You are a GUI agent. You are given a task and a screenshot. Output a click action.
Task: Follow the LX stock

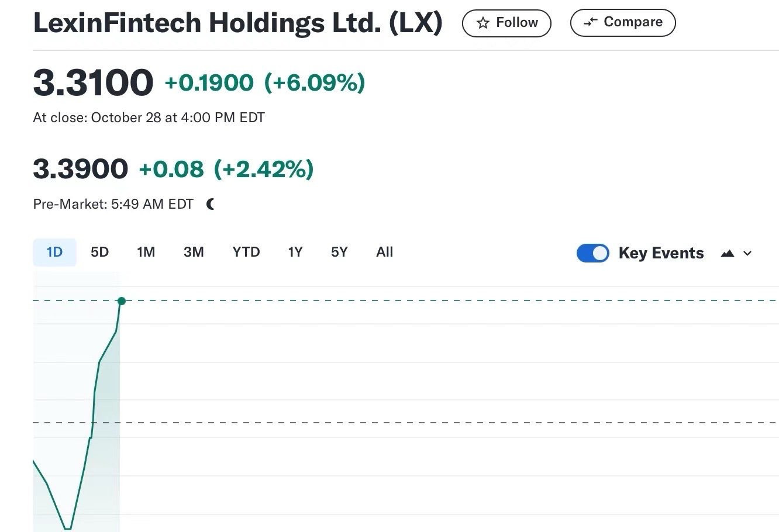pyautogui.click(x=506, y=23)
